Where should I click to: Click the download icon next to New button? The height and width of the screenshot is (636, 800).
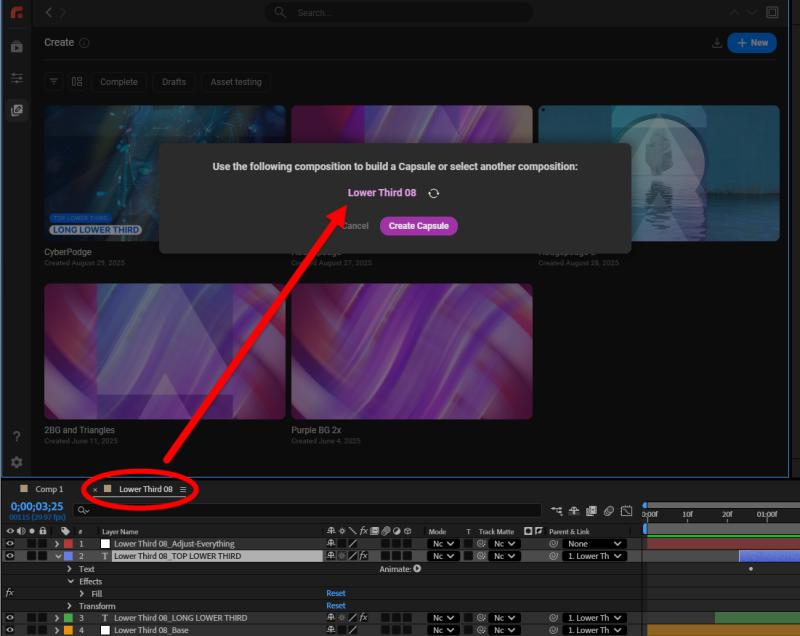[718, 43]
